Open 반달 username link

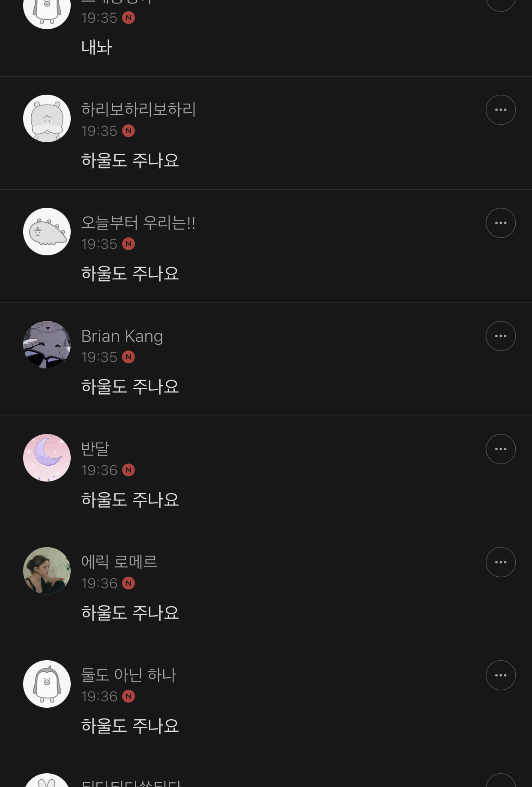pos(96,449)
